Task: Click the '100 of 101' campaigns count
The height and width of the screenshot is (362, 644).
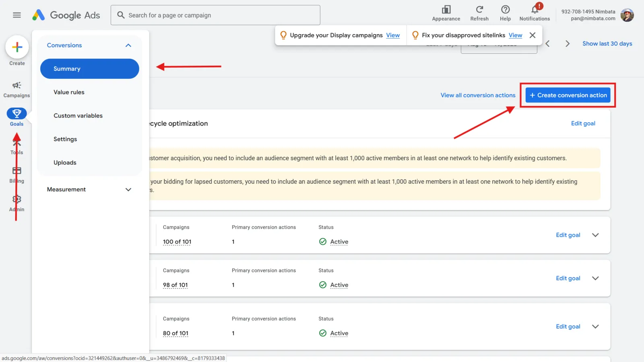Action: point(177,242)
